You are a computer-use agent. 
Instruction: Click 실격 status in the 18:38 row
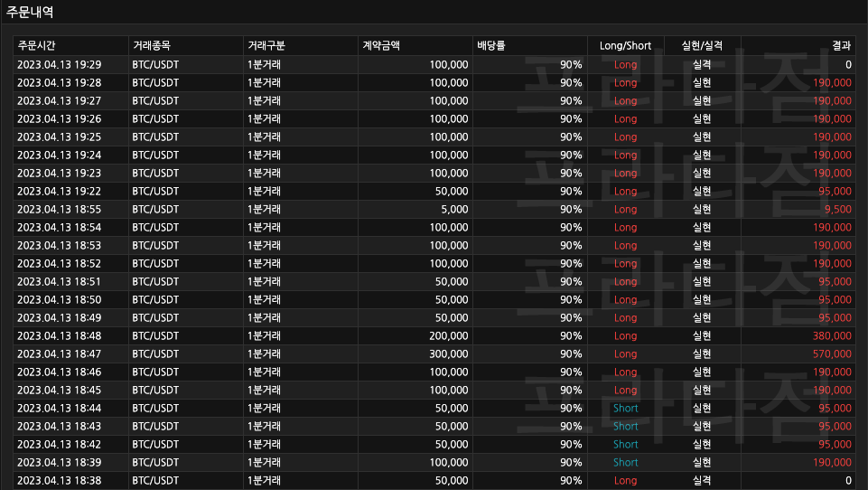(702, 481)
